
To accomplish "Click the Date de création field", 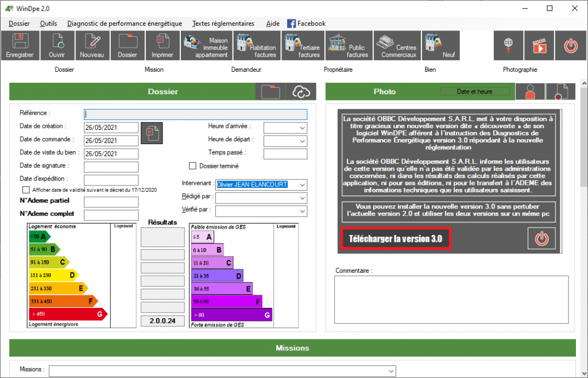I will click(111, 128).
